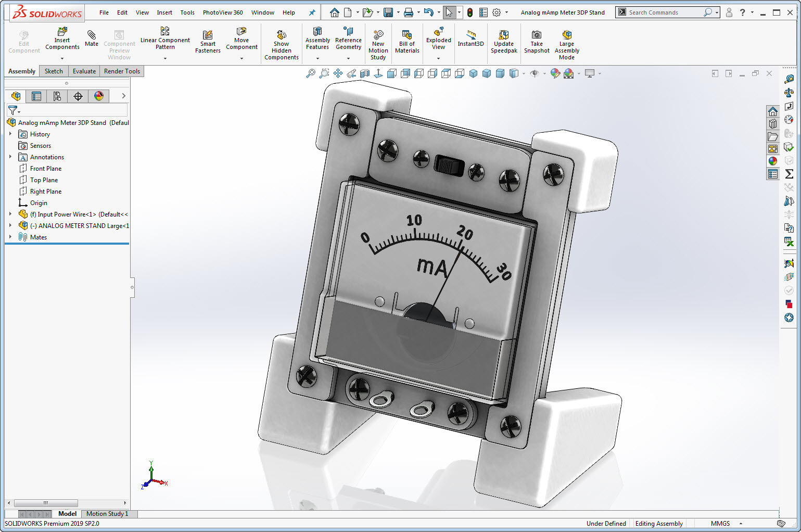This screenshot has width=801, height=532.
Task: Toggle Show Hidden Components
Action: pos(281,35)
